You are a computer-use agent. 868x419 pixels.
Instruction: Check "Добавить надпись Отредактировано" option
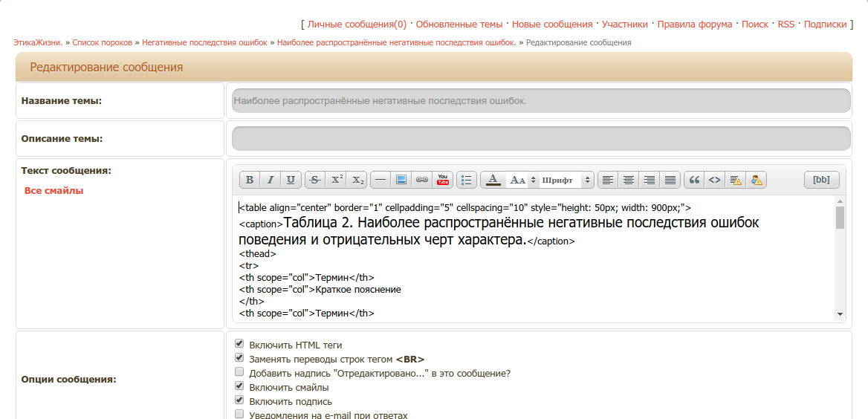pyautogui.click(x=239, y=372)
